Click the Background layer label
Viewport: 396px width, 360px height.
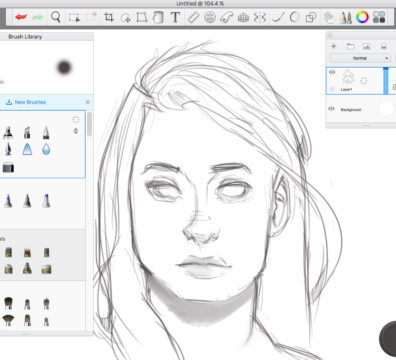click(x=351, y=110)
